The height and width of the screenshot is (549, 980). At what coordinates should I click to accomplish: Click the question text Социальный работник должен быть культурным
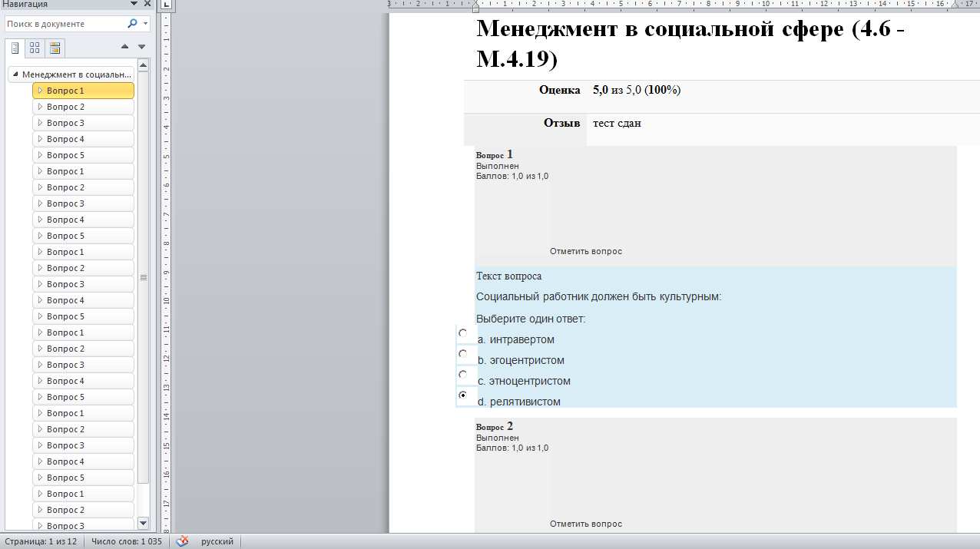(x=599, y=296)
